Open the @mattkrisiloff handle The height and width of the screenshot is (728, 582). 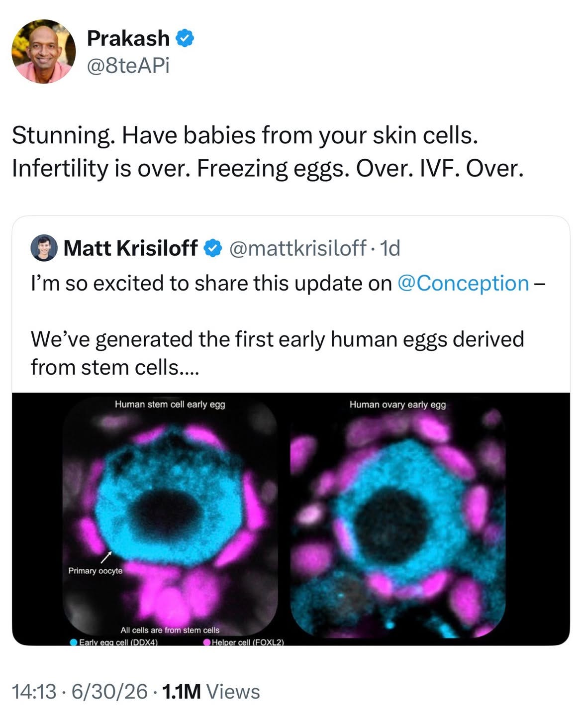pyautogui.click(x=297, y=248)
